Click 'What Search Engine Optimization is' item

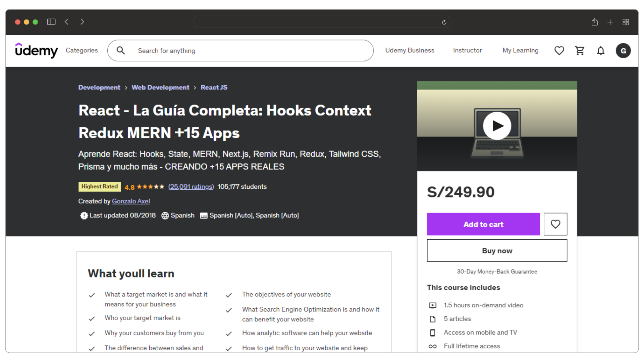[x=311, y=314]
